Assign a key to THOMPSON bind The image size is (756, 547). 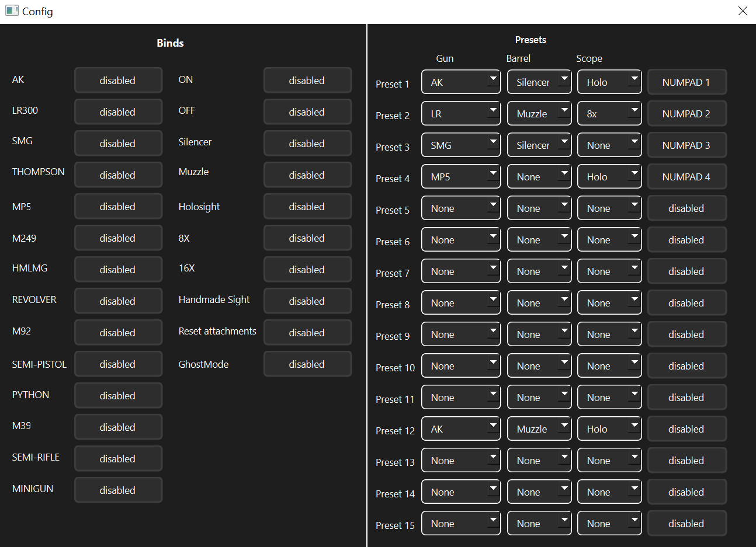(118, 175)
